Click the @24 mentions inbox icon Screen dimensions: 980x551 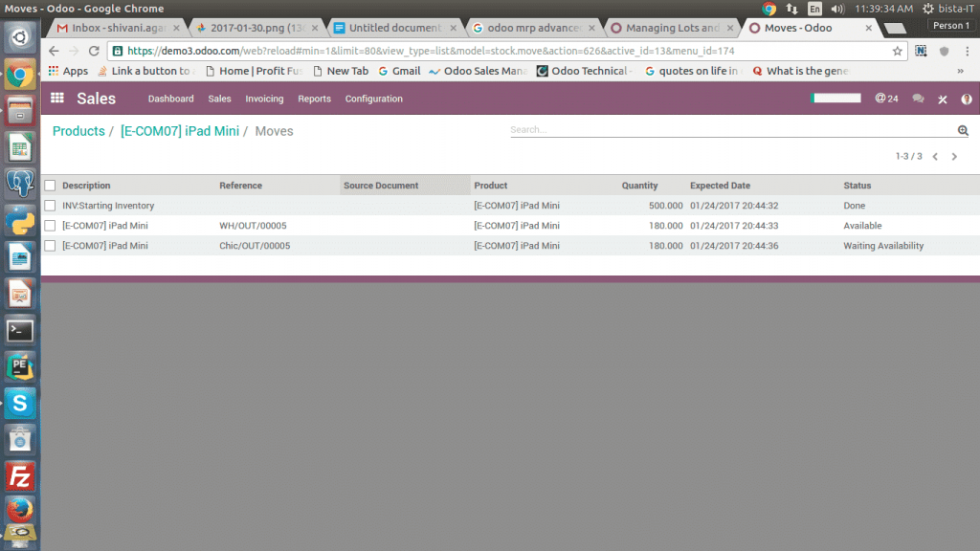(x=886, y=99)
